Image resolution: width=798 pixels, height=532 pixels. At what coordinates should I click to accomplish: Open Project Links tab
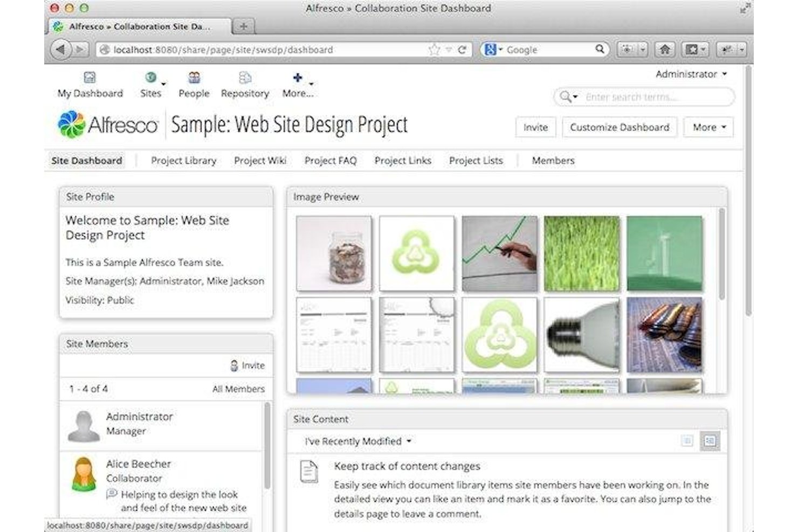403,161
